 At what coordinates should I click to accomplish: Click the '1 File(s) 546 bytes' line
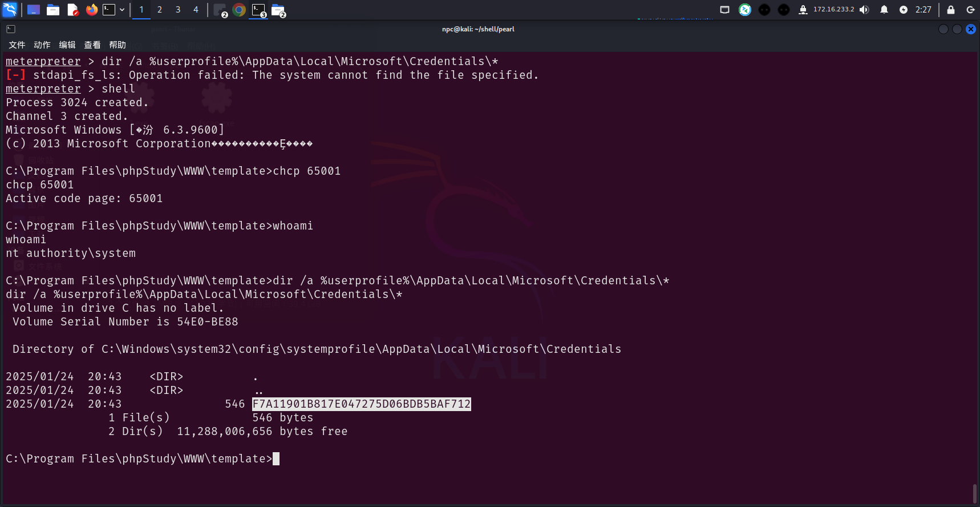point(211,418)
